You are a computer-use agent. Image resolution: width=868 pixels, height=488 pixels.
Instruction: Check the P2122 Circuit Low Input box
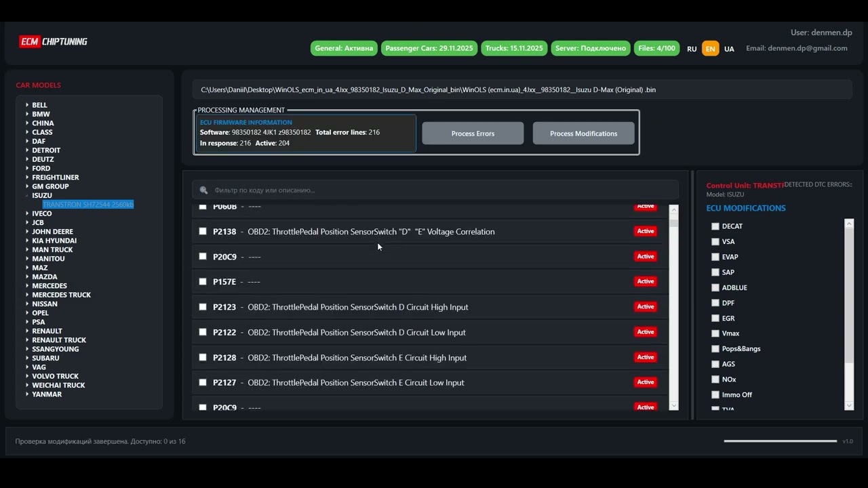pos(203,331)
